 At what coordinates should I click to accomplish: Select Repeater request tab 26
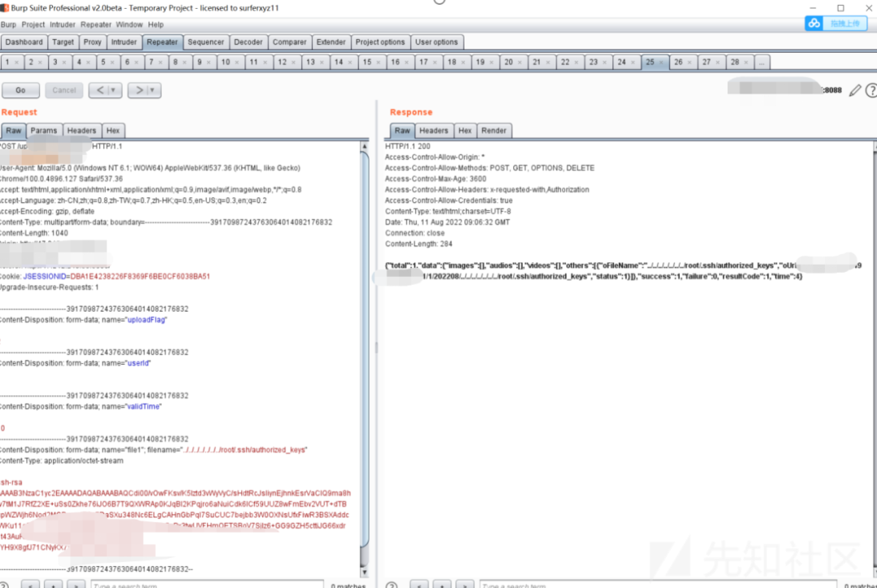pos(678,62)
